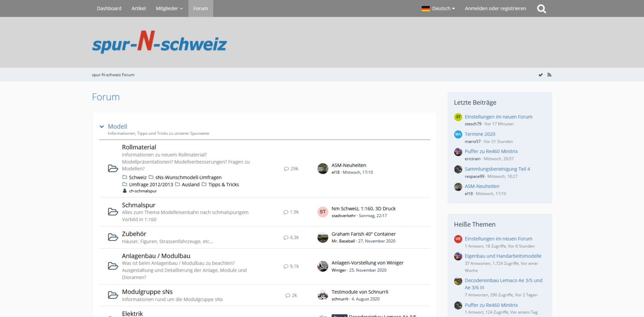Image resolution: width=644 pixels, height=317 pixels.
Task: Open Elektrik forum title
Action: pos(132,313)
